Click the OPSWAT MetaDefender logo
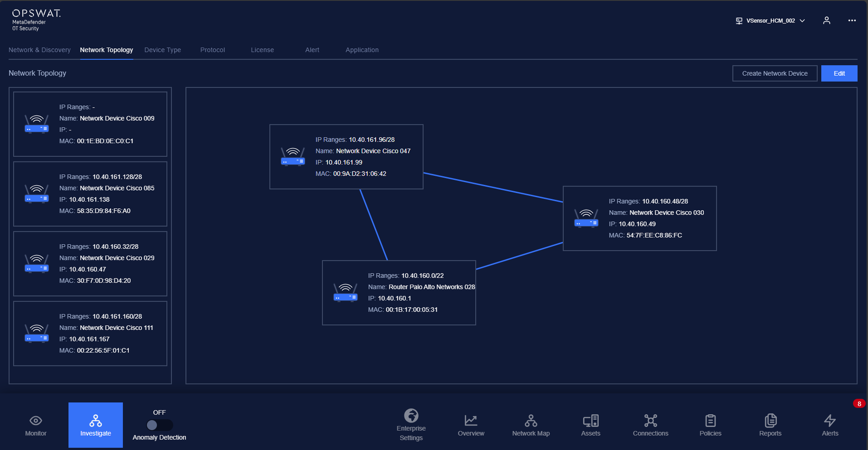Image resolution: width=868 pixels, height=450 pixels. click(36, 20)
